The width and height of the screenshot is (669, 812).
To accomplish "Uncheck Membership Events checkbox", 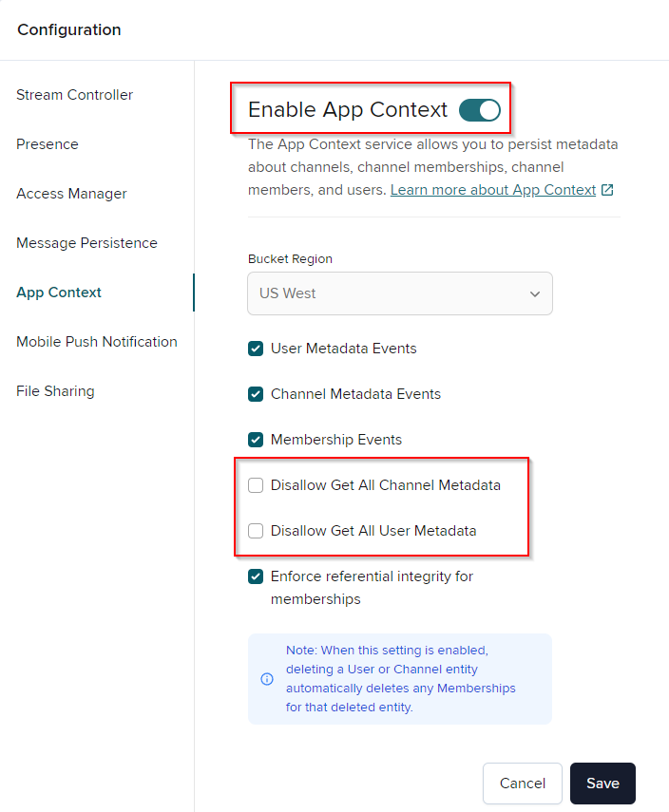I will click(x=256, y=440).
